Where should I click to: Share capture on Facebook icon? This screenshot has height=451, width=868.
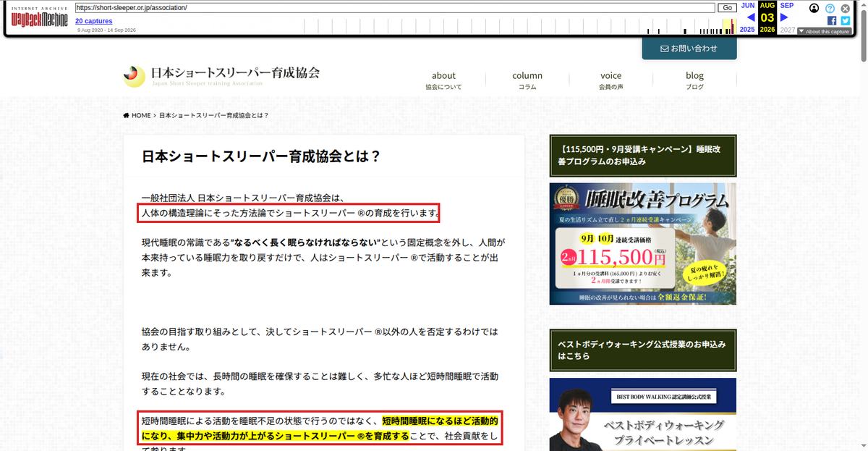pos(832,21)
